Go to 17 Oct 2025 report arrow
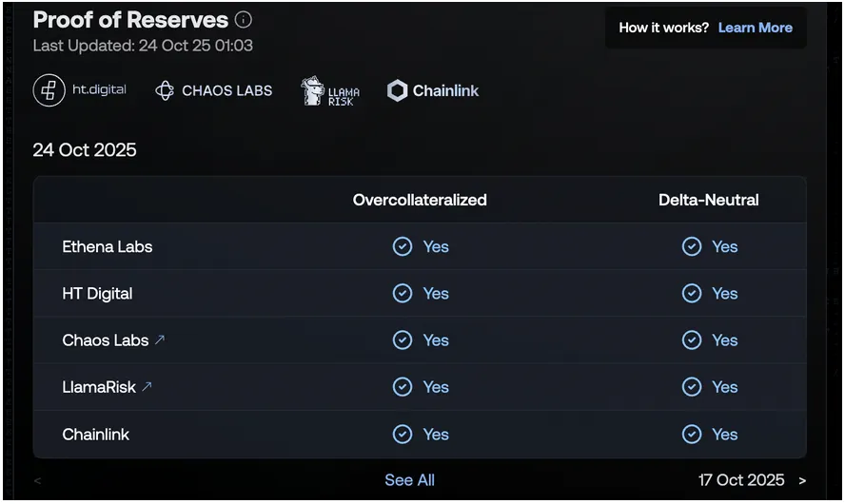Viewport: 845px width, 504px height. pyautogui.click(x=802, y=480)
